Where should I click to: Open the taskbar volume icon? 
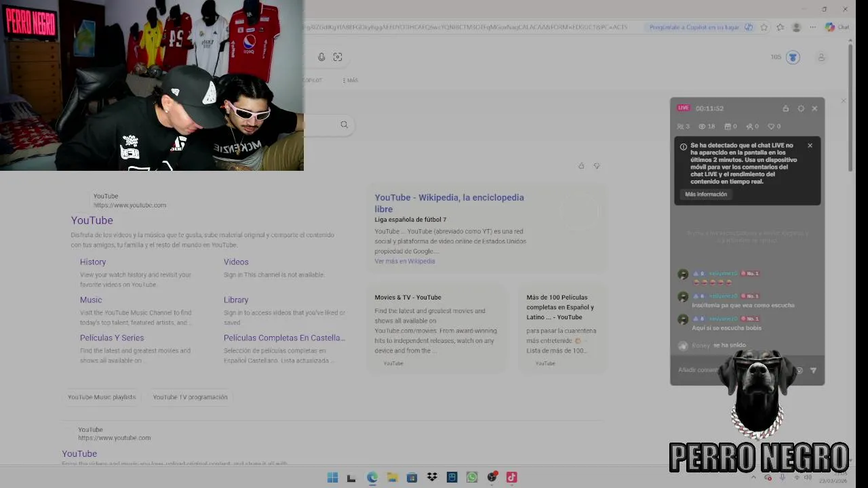tap(808, 477)
